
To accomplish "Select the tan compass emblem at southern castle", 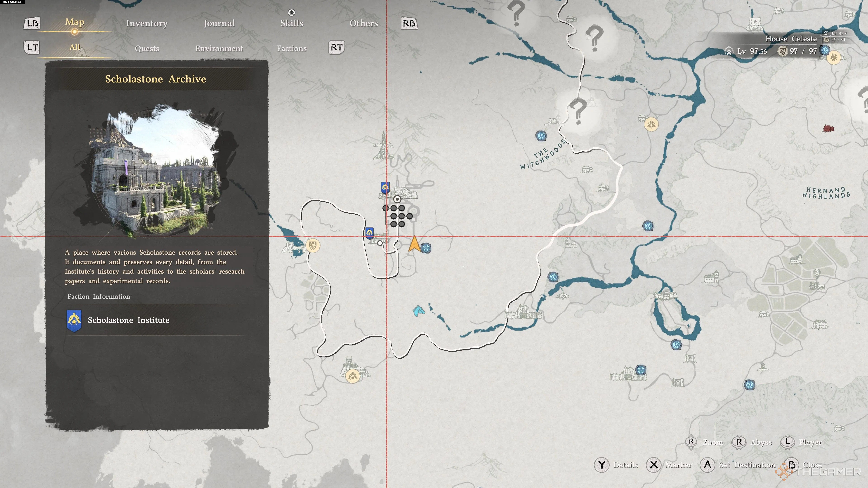I will pyautogui.click(x=352, y=376).
